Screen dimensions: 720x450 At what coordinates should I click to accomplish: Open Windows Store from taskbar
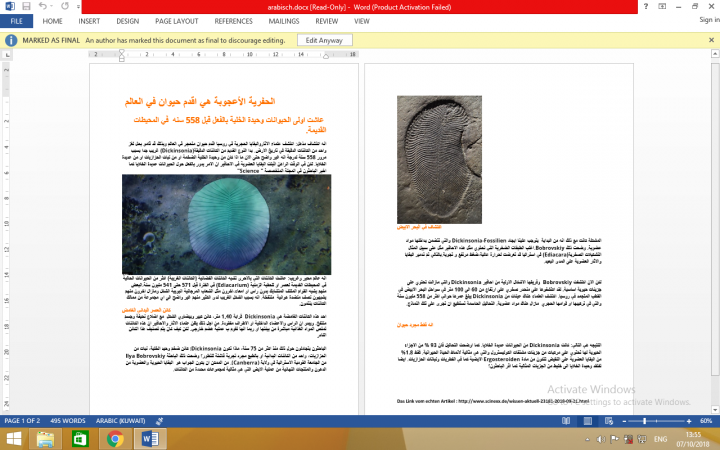(x=80, y=439)
